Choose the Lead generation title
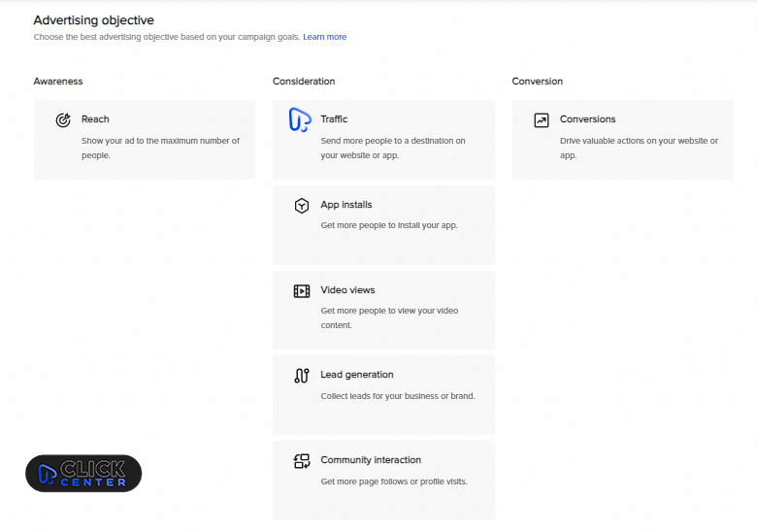757x532 pixels. [x=357, y=375]
